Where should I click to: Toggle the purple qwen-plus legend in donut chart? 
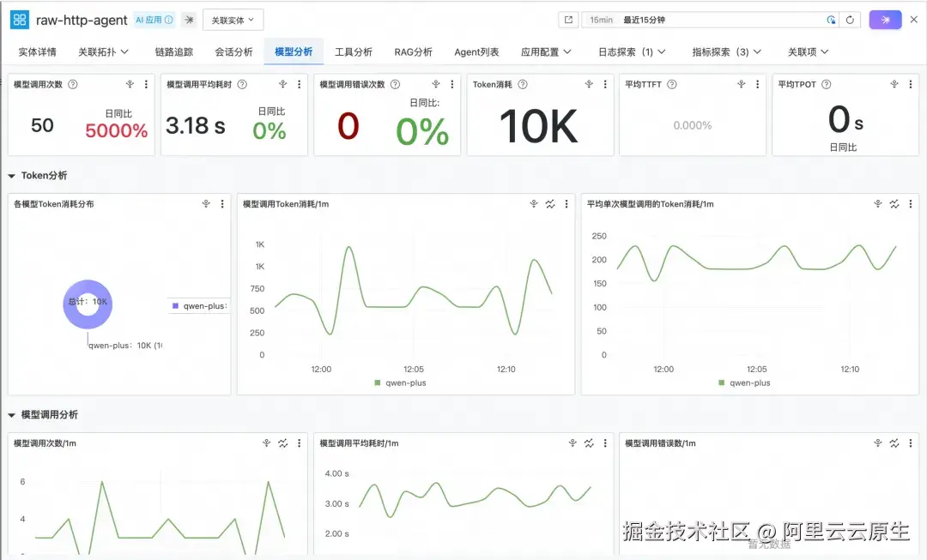[199, 306]
